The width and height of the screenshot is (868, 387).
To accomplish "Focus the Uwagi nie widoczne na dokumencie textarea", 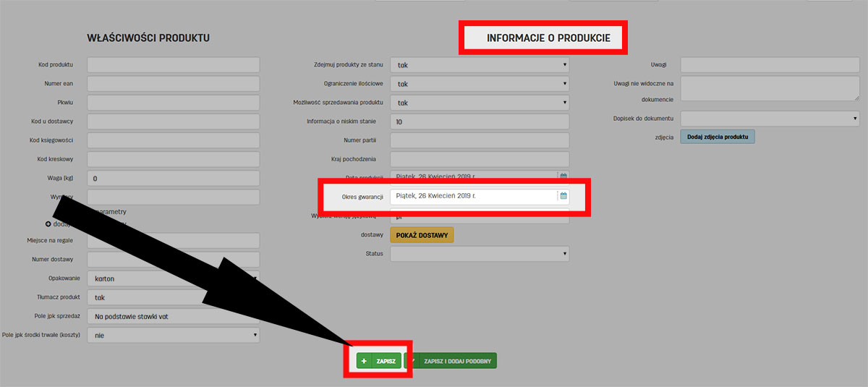I will (769, 88).
